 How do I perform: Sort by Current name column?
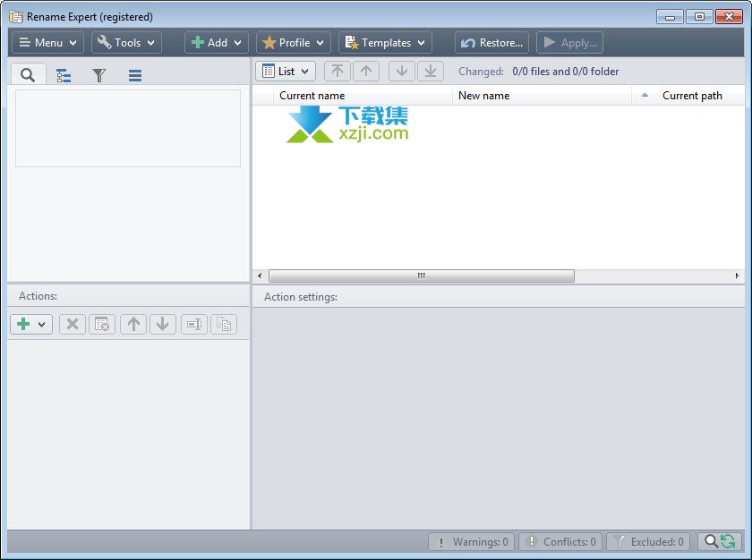(363, 96)
